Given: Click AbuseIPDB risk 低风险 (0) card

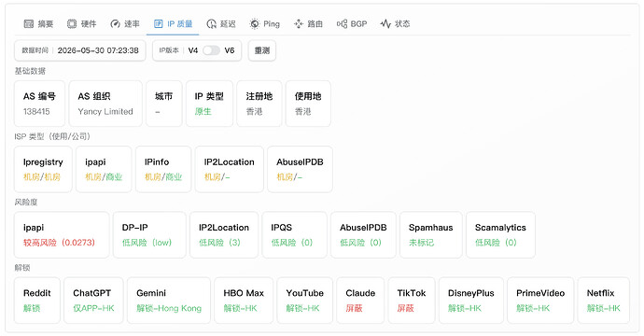Looking at the screenshot, I should click(363, 235).
